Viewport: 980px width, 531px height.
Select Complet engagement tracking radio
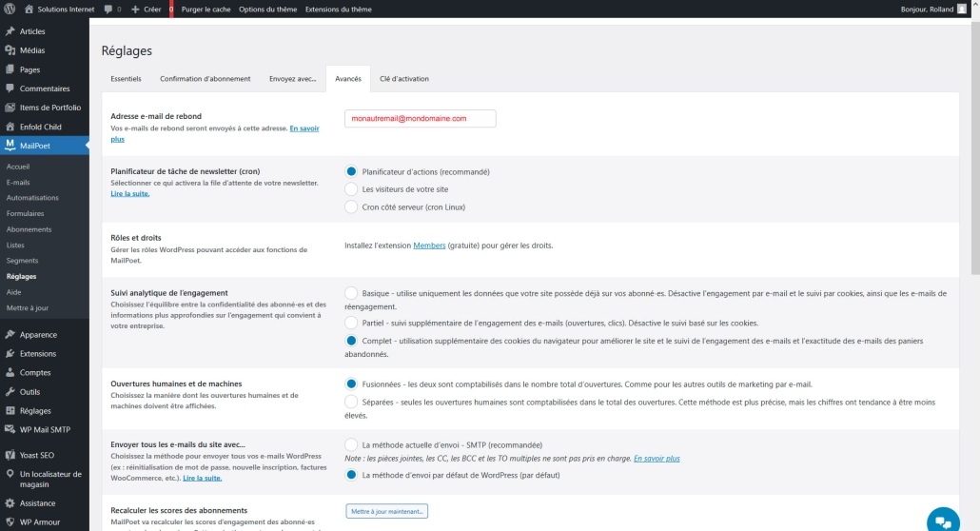(x=351, y=341)
